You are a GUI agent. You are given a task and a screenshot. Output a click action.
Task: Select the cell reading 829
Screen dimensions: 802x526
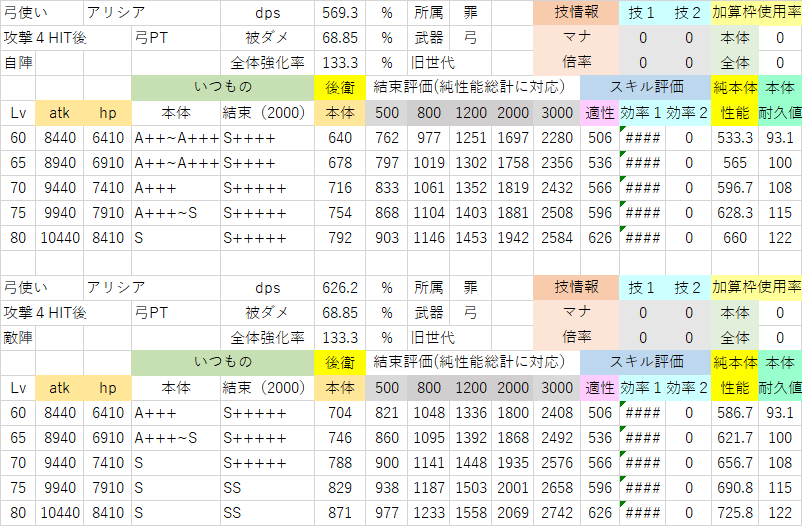tap(340, 488)
